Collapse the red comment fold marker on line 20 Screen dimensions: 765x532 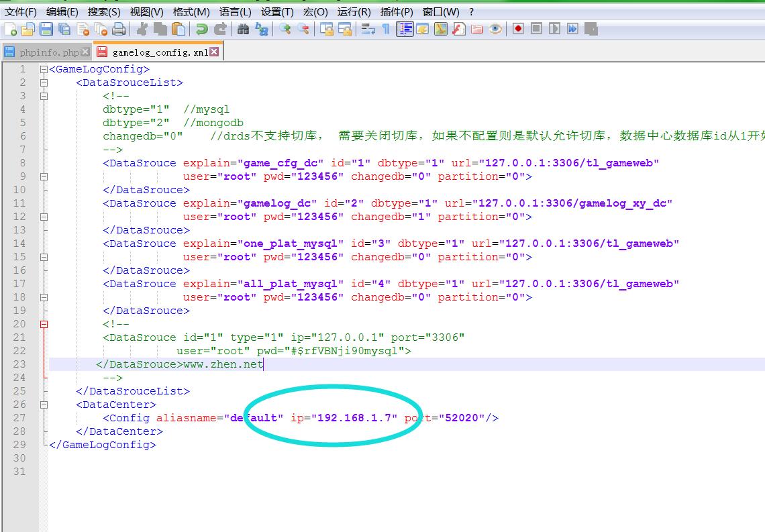[44, 324]
